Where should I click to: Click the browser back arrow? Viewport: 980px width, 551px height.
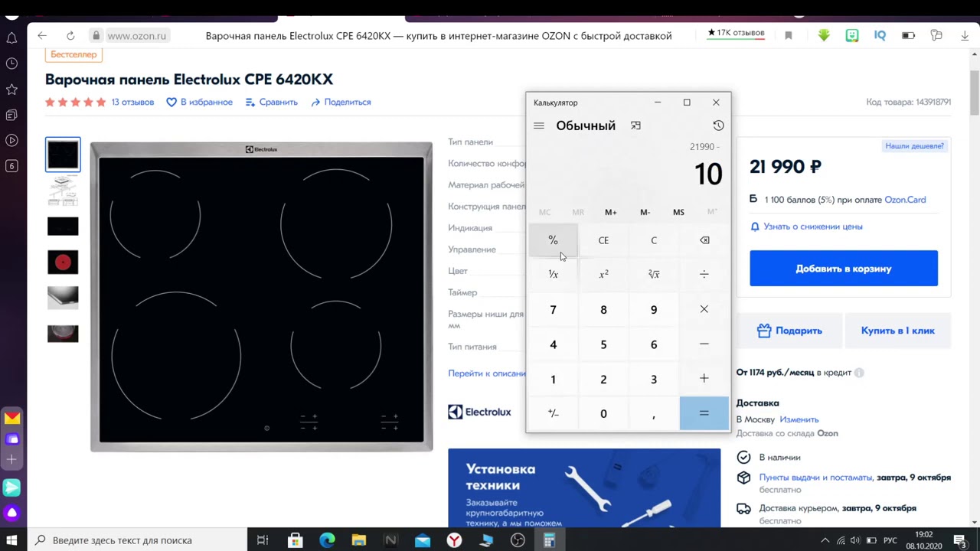coord(42,35)
